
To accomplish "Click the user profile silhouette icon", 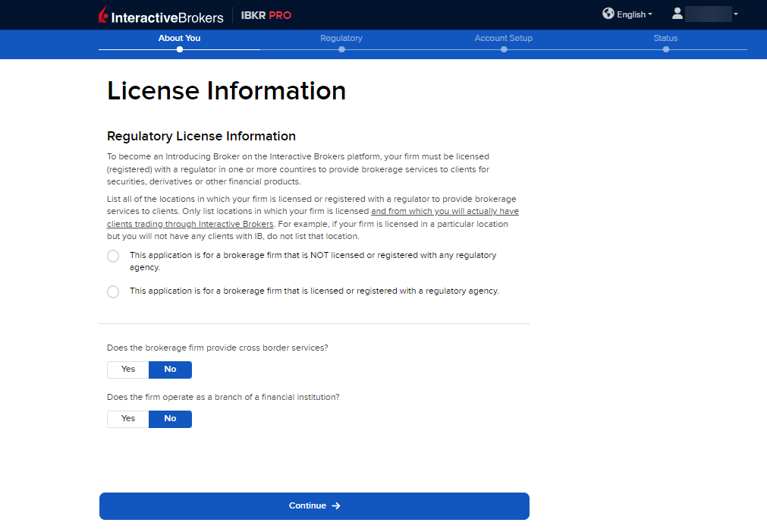I will coord(677,14).
